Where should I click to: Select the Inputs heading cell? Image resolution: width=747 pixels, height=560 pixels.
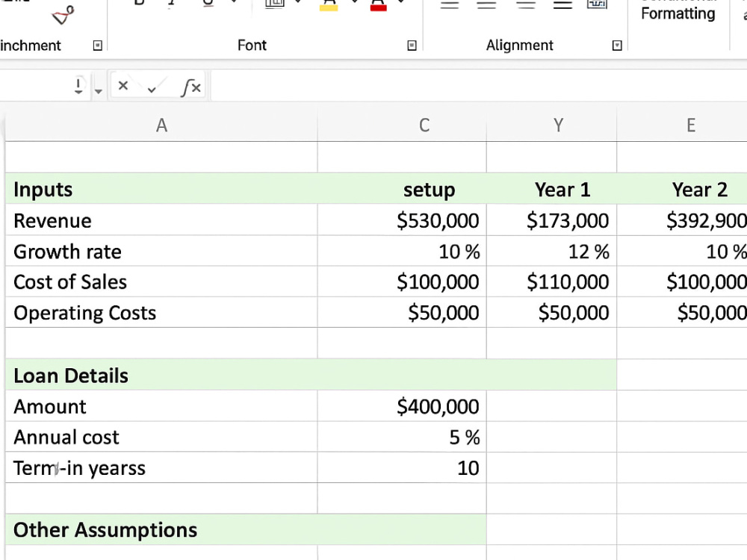[161, 189]
